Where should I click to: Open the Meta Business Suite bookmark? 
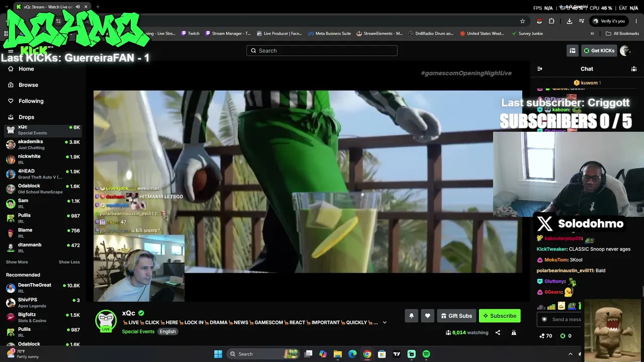pyautogui.click(x=330, y=34)
